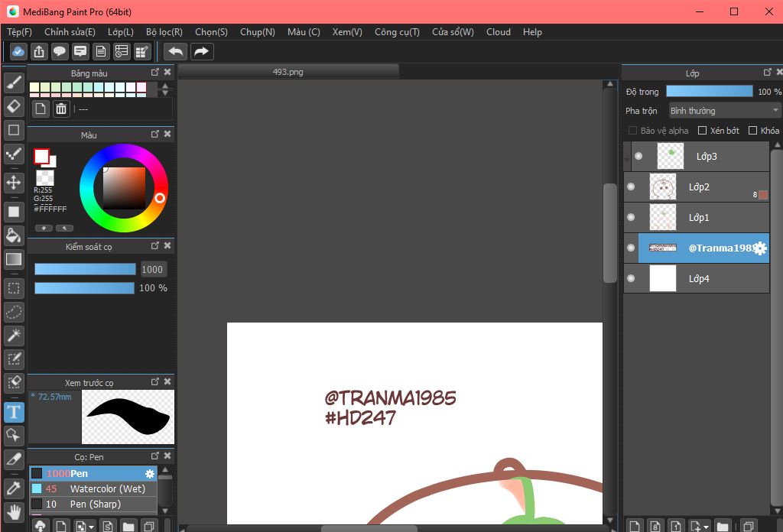Screen dimensions: 783x532
Task: Toggle visibility of @Tranma1985 layer
Action: coord(631,248)
